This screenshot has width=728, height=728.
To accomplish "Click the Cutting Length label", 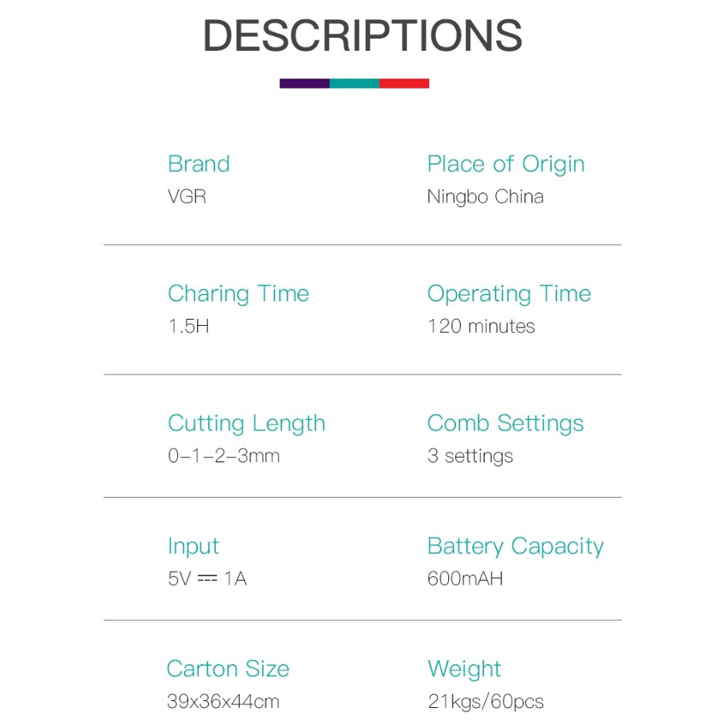I will click(247, 424).
